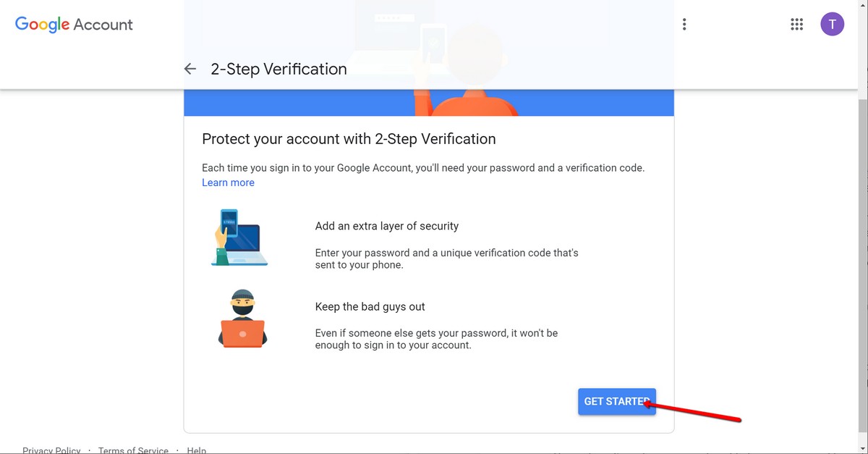
Task: Click the "Enter your password" description text
Action: [x=446, y=258]
